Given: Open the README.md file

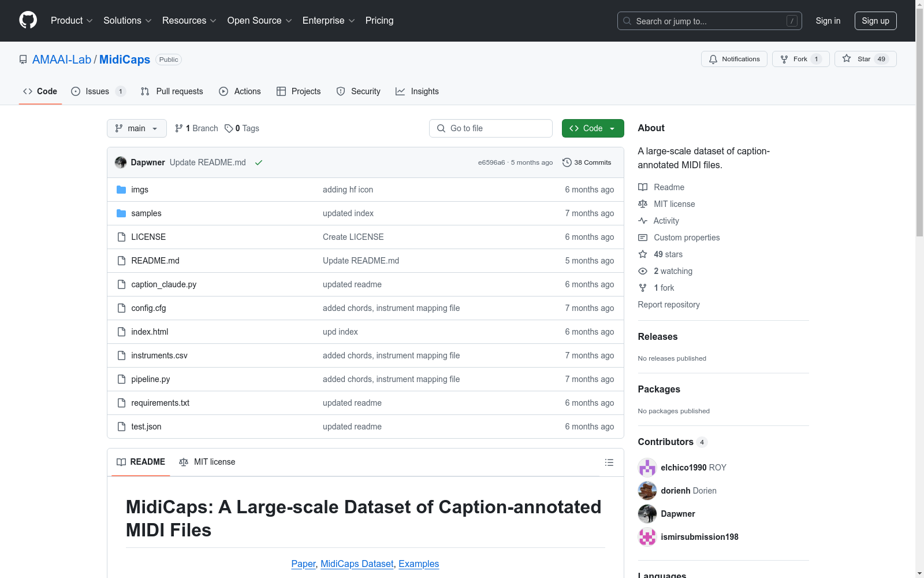Looking at the screenshot, I should point(155,261).
